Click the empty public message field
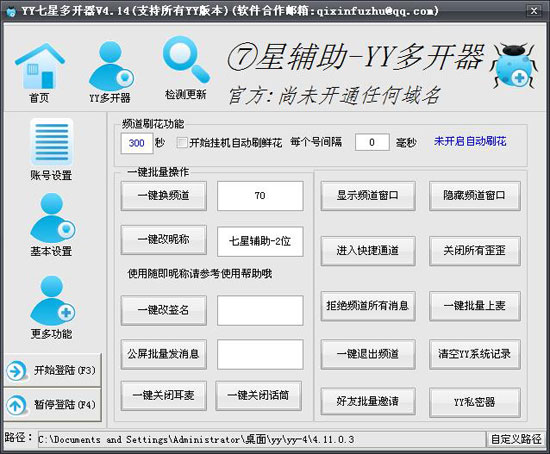 pos(260,354)
